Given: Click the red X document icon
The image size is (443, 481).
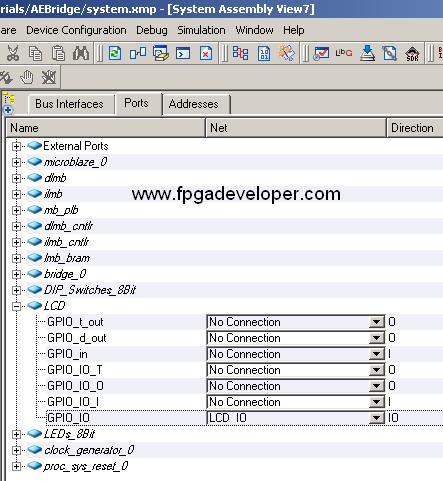Looking at the screenshot, I should [x=206, y=53].
